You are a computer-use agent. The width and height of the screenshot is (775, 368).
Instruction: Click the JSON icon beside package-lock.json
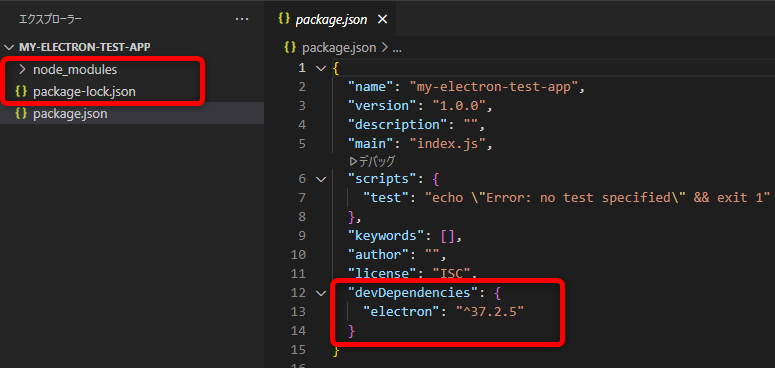(21, 92)
